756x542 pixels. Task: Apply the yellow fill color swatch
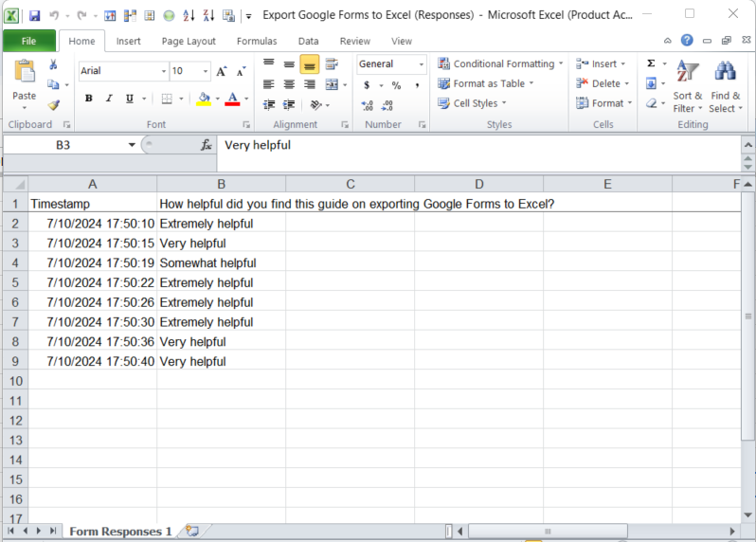203,99
